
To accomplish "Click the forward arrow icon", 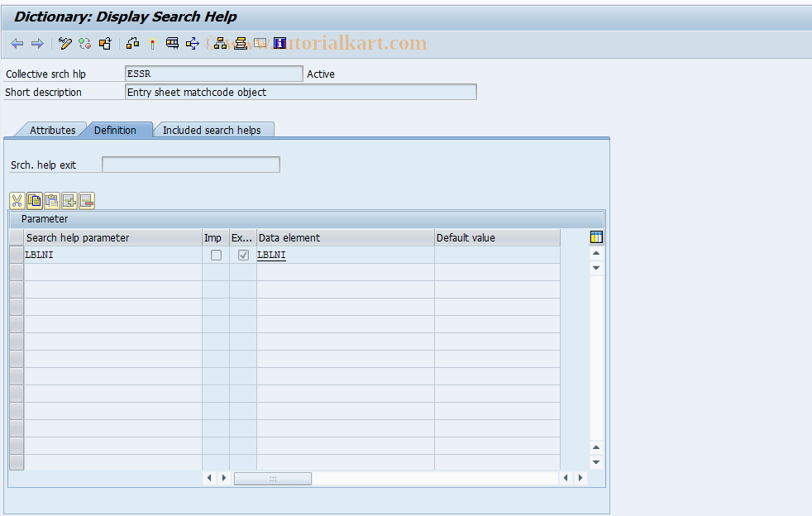I will [37, 44].
